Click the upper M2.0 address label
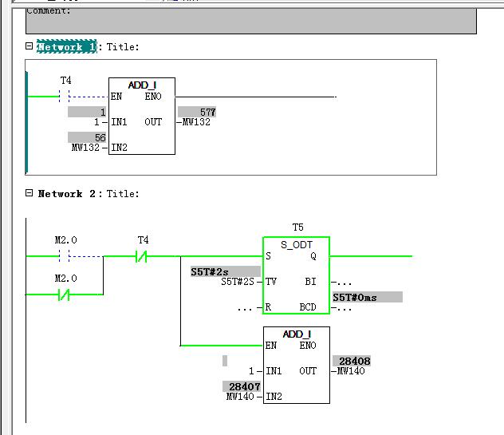504x435 pixels. pyautogui.click(x=66, y=240)
